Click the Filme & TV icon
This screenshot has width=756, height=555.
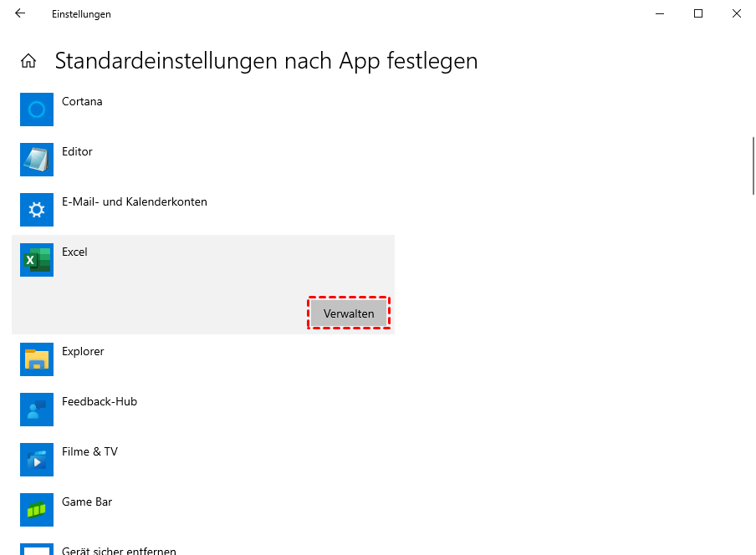pos(37,460)
